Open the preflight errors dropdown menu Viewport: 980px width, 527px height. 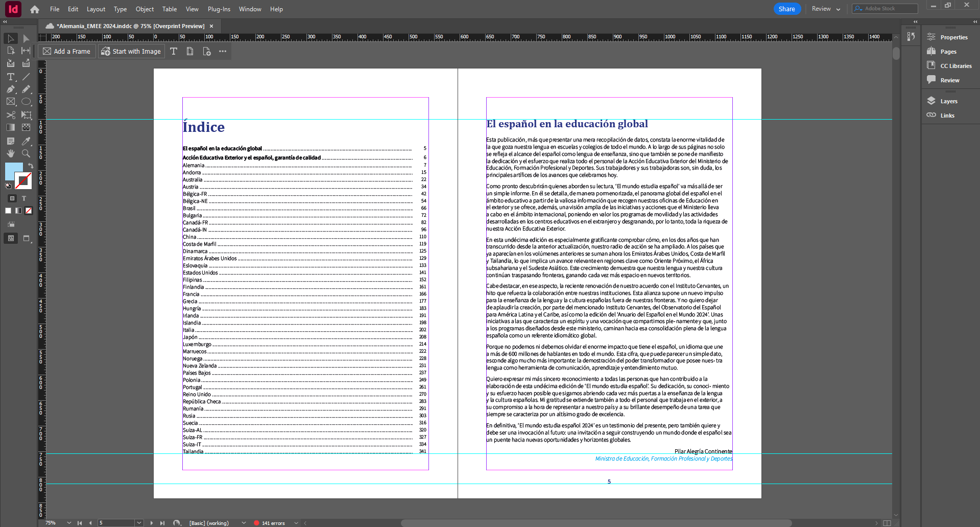point(296,523)
